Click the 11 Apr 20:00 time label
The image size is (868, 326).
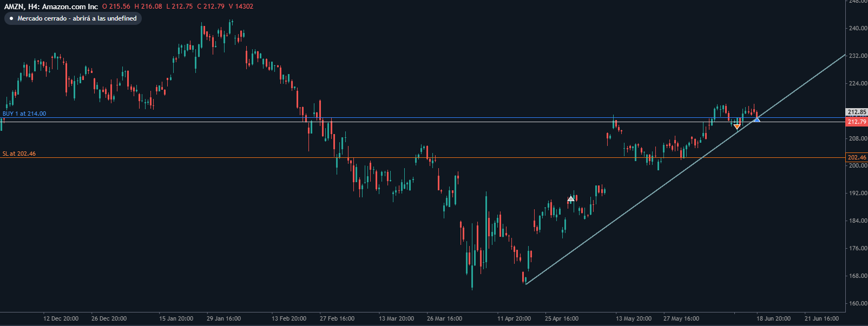click(514, 318)
